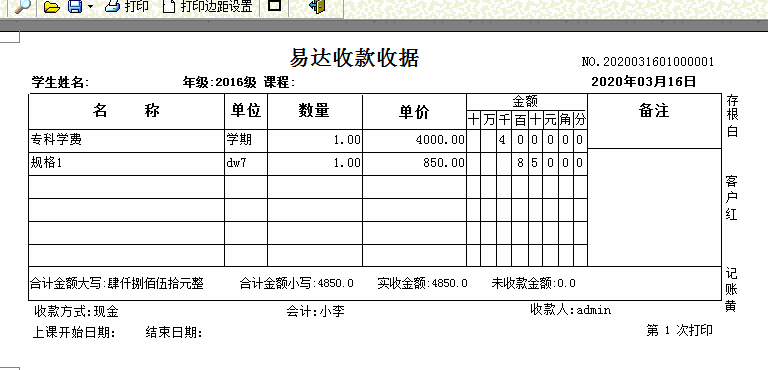Click 收款方式:现金

click(76, 311)
